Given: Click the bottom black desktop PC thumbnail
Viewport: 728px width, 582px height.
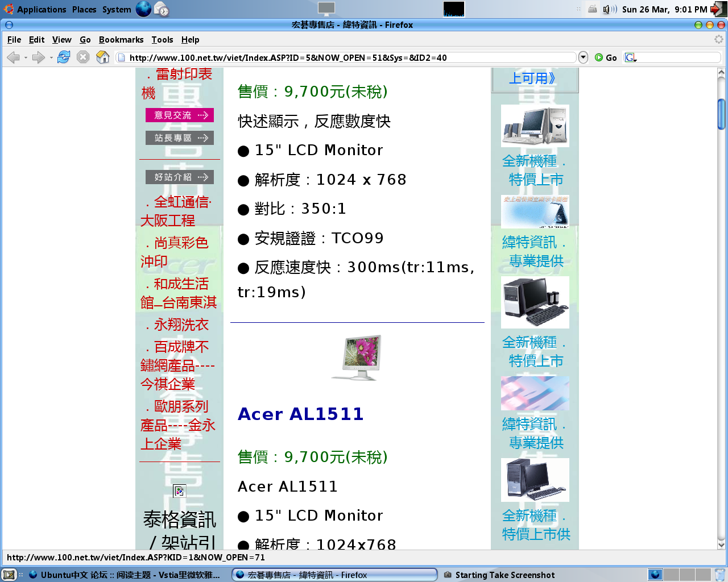Looking at the screenshot, I should click(535, 480).
